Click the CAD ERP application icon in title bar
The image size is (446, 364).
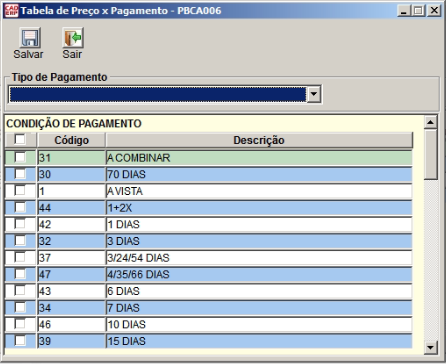tap(11, 11)
